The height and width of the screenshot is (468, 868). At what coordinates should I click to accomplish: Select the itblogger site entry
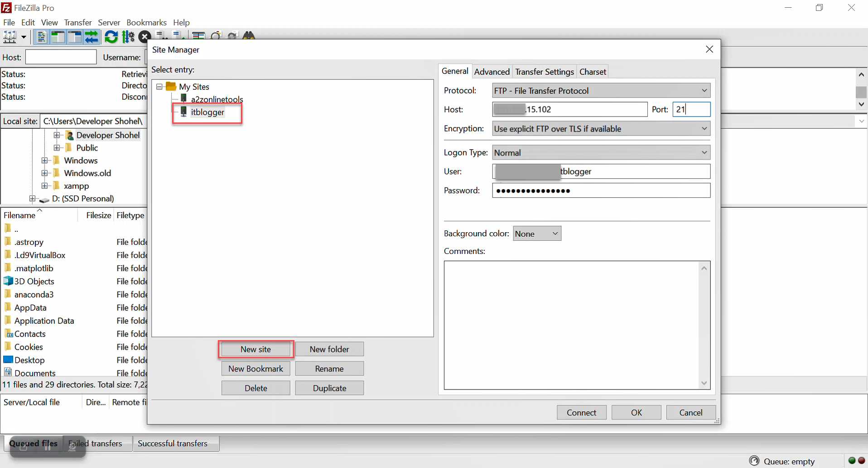coord(207,112)
